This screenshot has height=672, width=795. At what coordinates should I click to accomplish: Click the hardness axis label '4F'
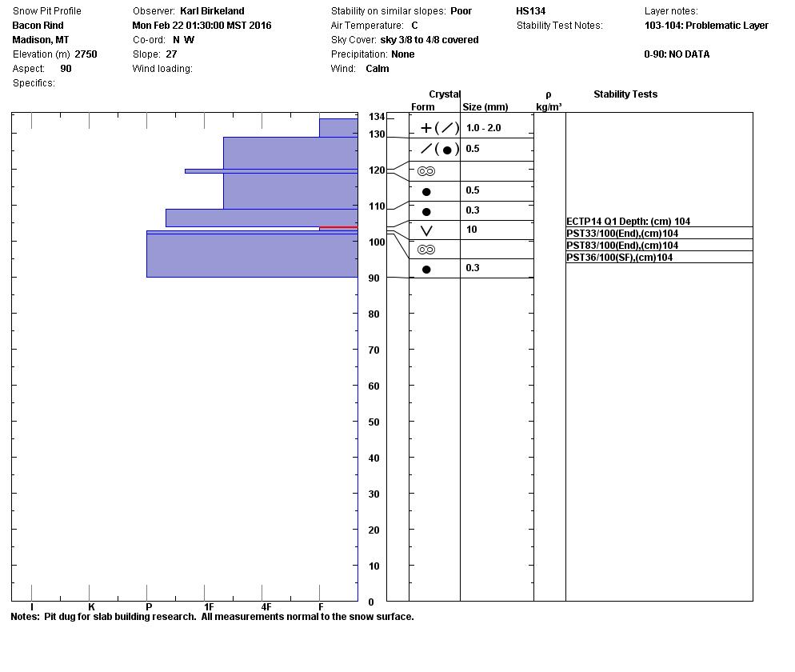pyautogui.click(x=266, y=607)
